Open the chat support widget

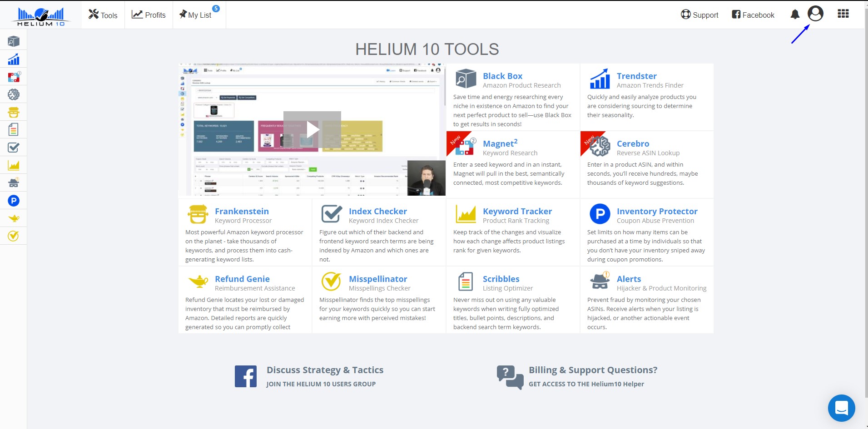(x=841, y=408)
